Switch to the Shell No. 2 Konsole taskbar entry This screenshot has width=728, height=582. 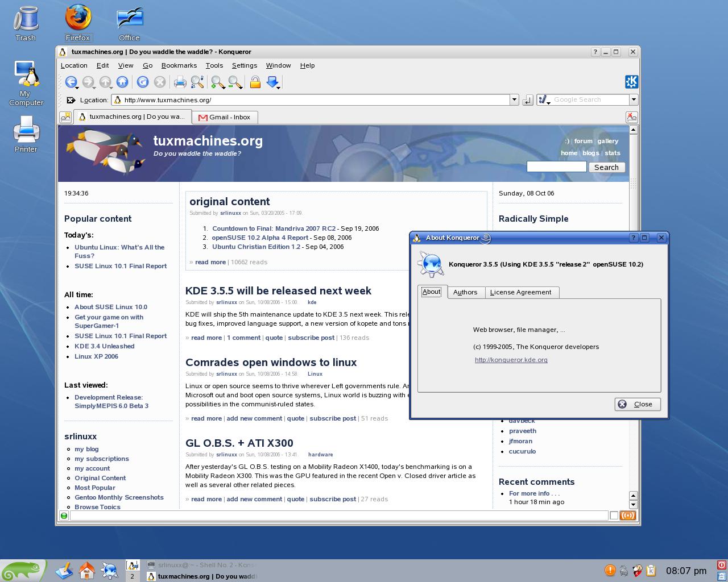[x=202, y=565]
